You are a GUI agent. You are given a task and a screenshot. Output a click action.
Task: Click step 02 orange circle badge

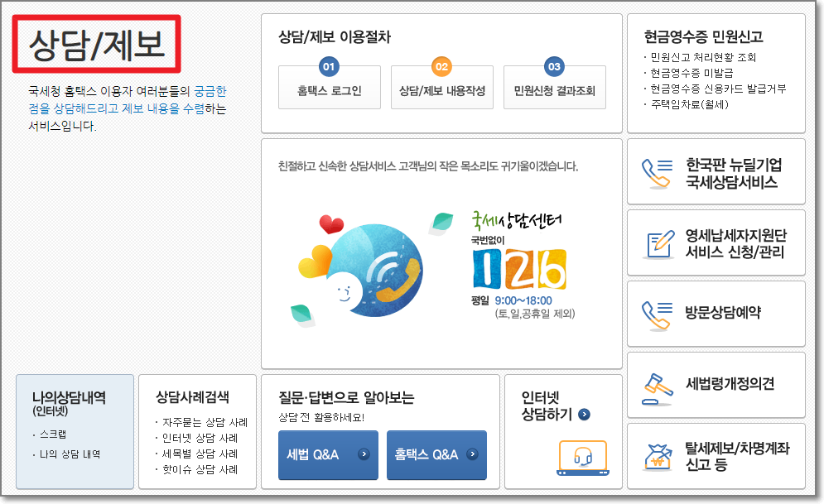pos(442,67)
